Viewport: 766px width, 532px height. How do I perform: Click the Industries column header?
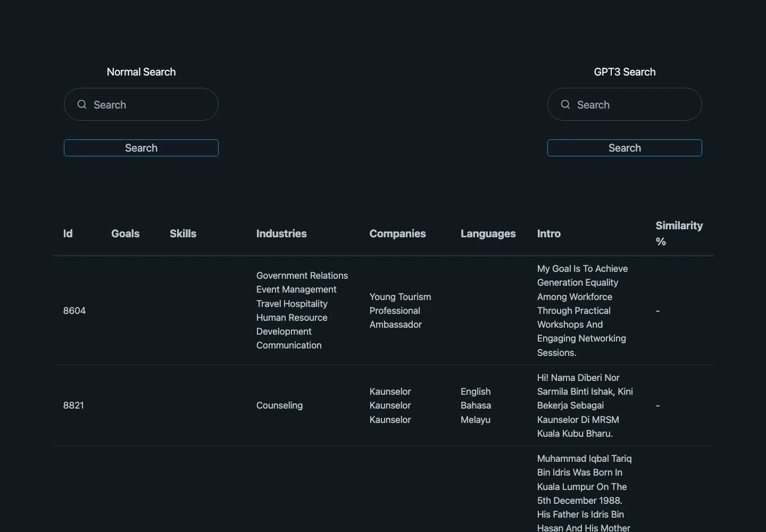point(281,234)
